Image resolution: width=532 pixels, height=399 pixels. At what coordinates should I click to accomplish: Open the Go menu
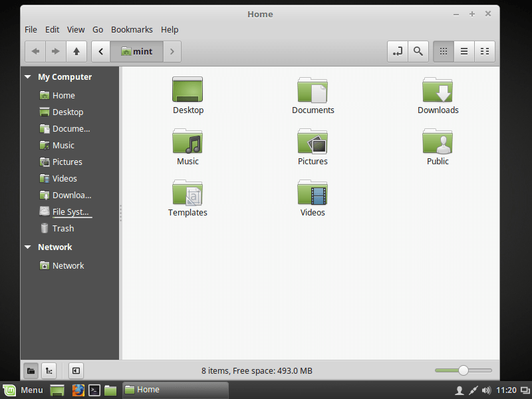coord(98,30)
